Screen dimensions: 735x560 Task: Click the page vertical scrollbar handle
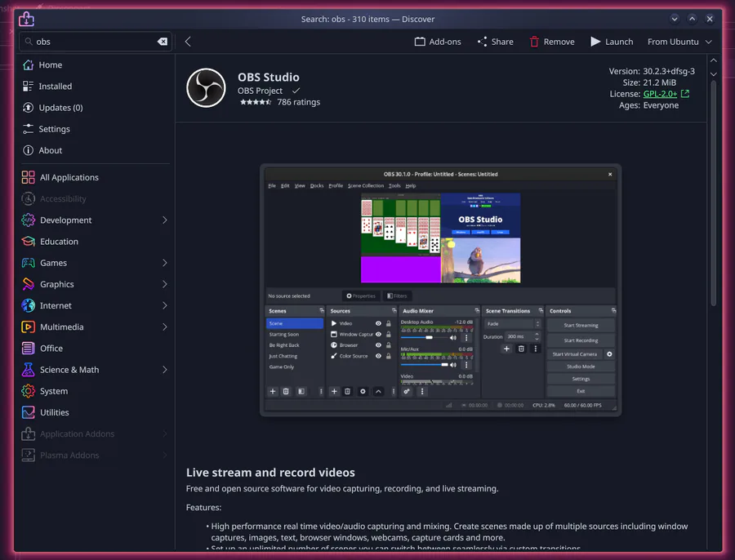pyautogui.click(x=714, y=193)
